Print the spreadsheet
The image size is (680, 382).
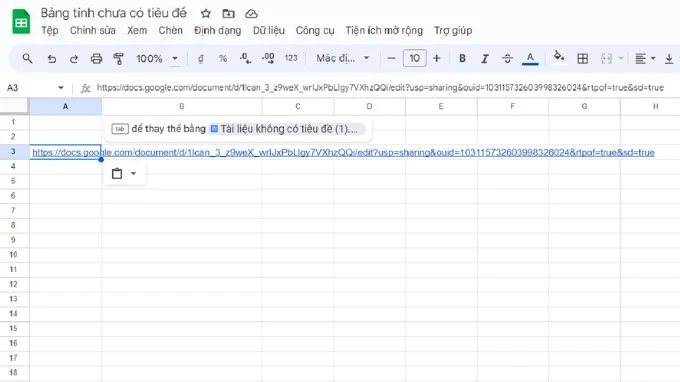click(96, 59)
